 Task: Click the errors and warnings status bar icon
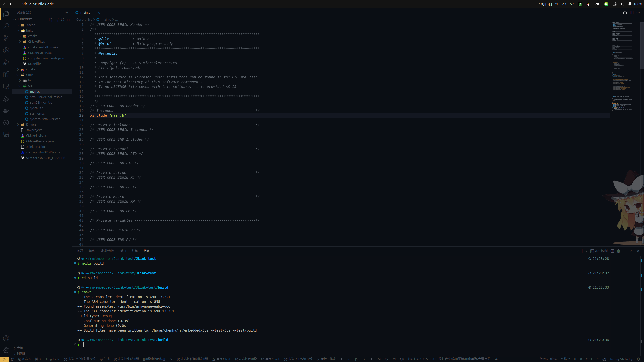[24, 359]
